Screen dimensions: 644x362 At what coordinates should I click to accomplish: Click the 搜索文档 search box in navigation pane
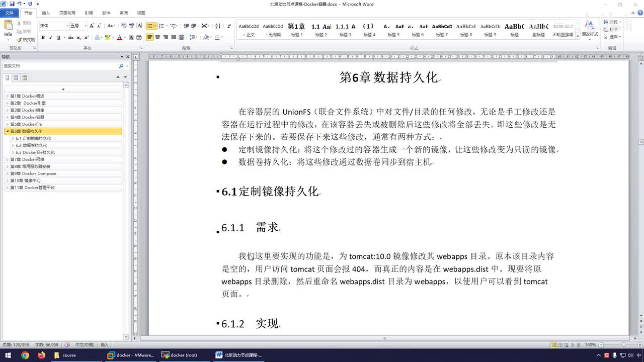60,66
